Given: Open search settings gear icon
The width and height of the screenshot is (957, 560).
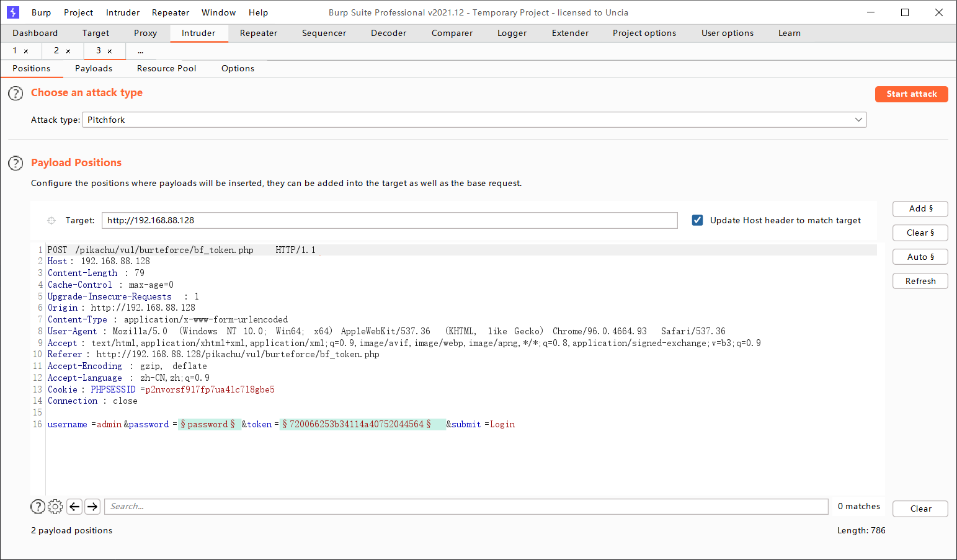Looking at the screenshot, I should tap(55, 507).
